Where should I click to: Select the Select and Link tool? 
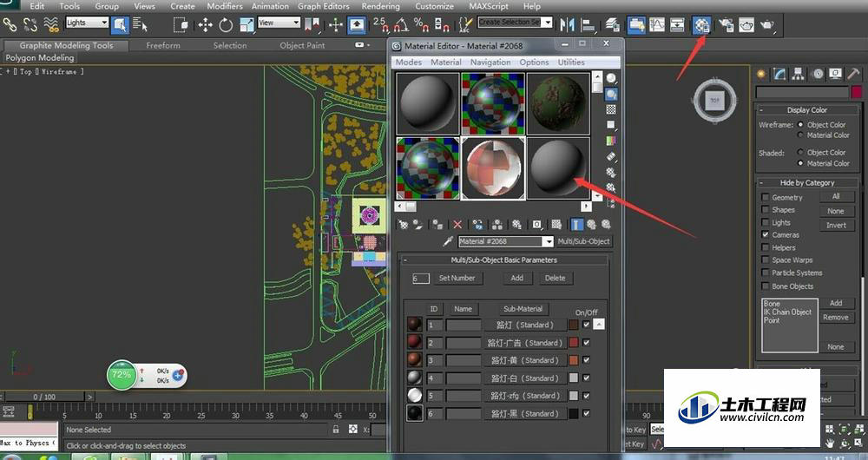pyautogui.click(x=10, y=24)
